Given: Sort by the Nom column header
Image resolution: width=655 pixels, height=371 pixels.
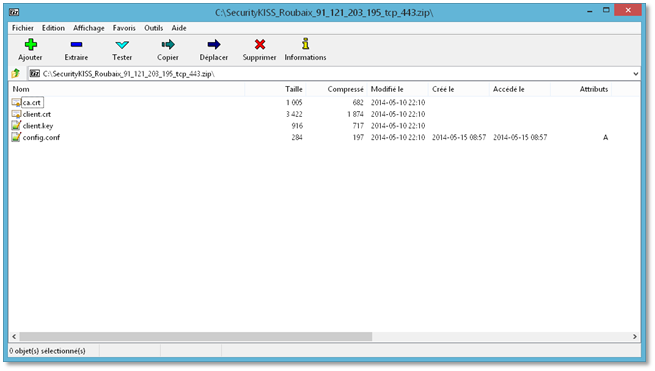Looking at the screenshot, I should (127, 89).
